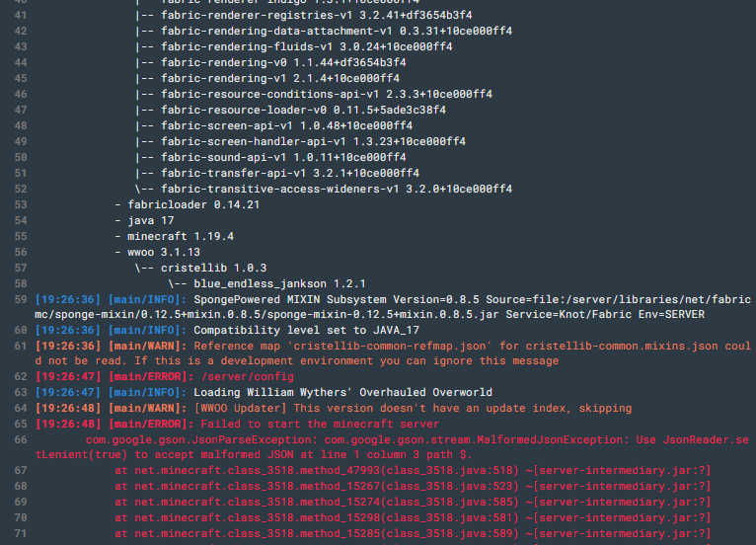Viewport: 756px width, 545px height.
Task: Click the 'cristellib 1.0.3' dependency entry
Action: pos(213,269)
